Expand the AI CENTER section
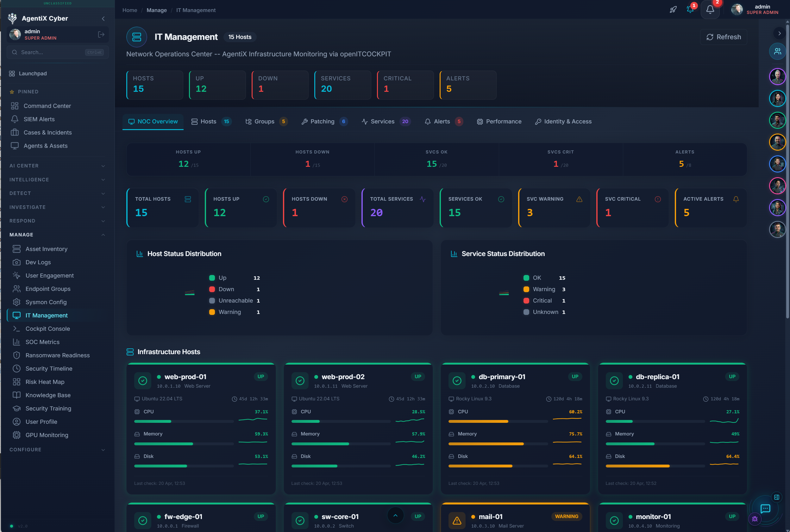Viewport: 790px width, 532px height. coord(57,166)
